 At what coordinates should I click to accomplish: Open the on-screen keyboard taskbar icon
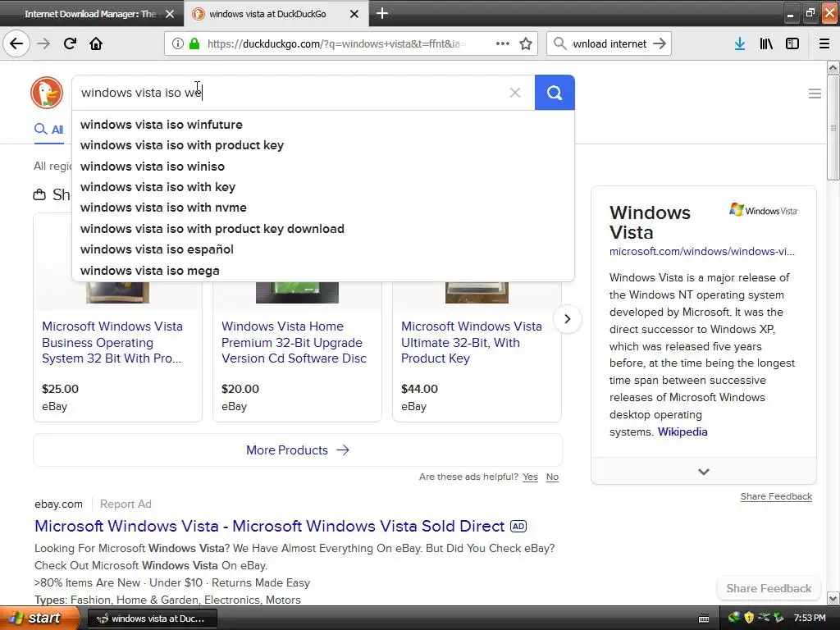(703, 619)
